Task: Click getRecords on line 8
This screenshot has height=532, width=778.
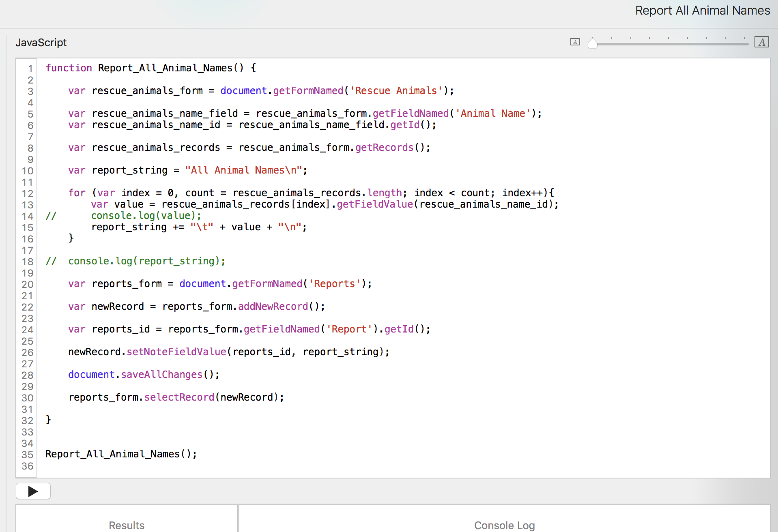Action: pyautogui.click(x=384, y=148)
